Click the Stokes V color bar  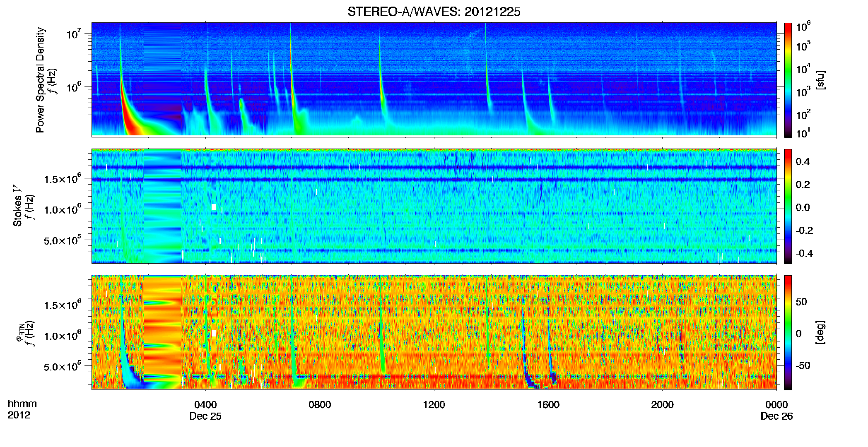[x=788, y=206]
